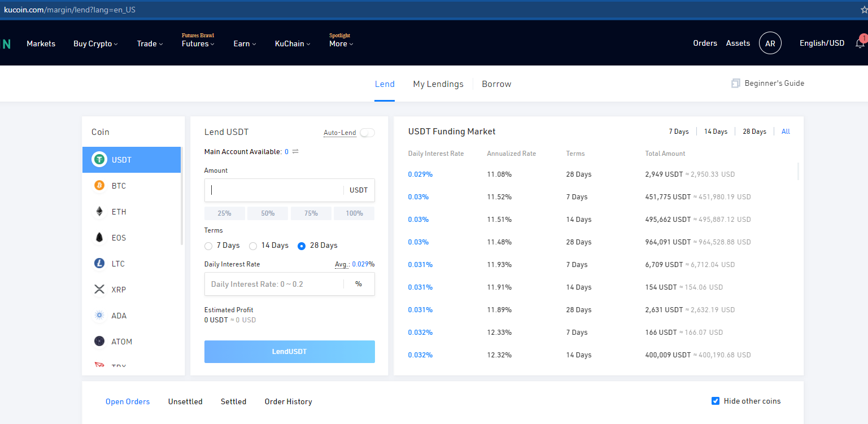Switch to the My Lendings tab
Screen dimensions: 868x424
click(438, 84)
